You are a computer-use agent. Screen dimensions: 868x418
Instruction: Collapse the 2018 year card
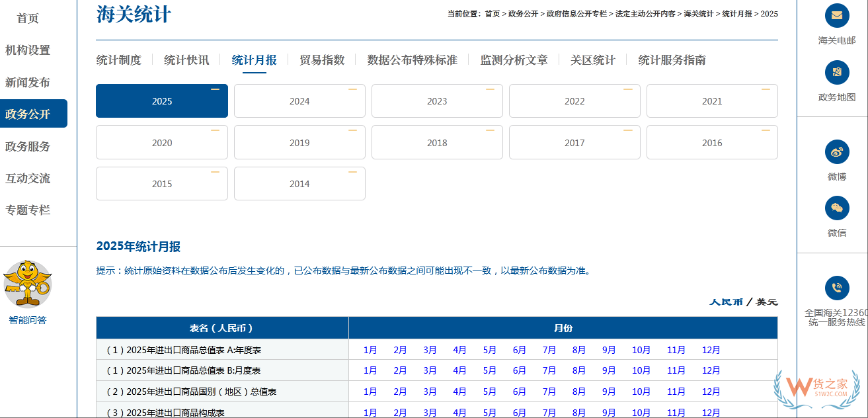tap(489, 129)
